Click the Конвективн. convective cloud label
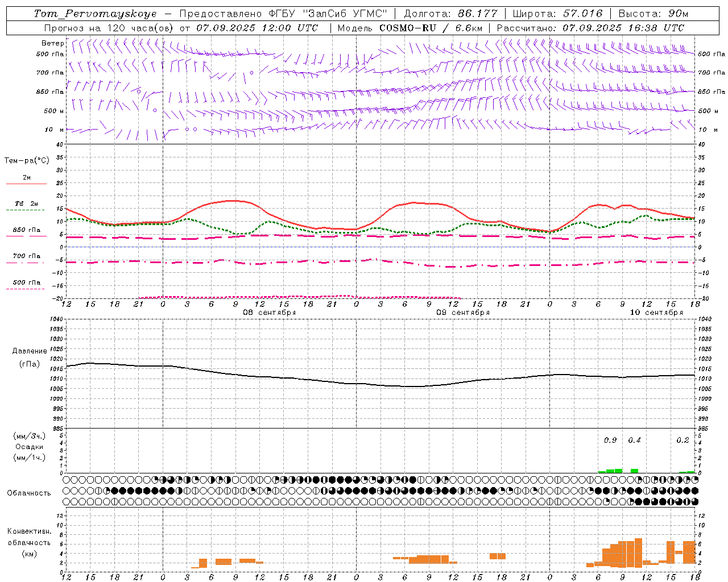 29,531
